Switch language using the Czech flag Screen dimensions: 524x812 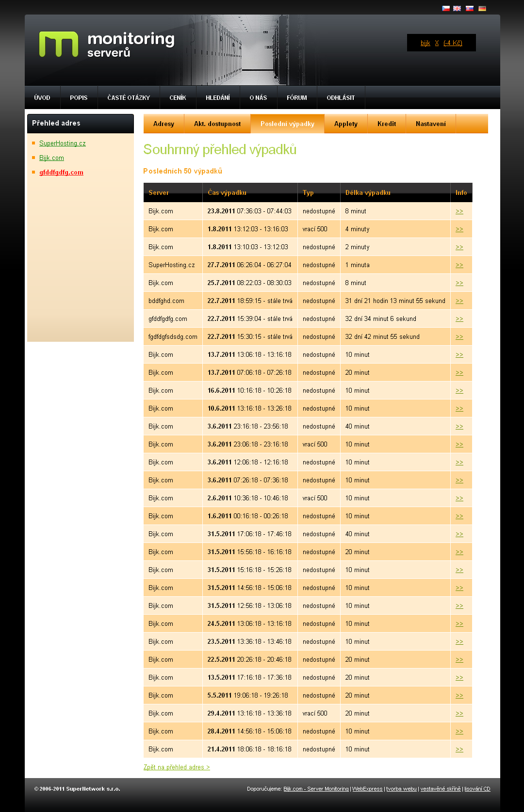[445, 8]
